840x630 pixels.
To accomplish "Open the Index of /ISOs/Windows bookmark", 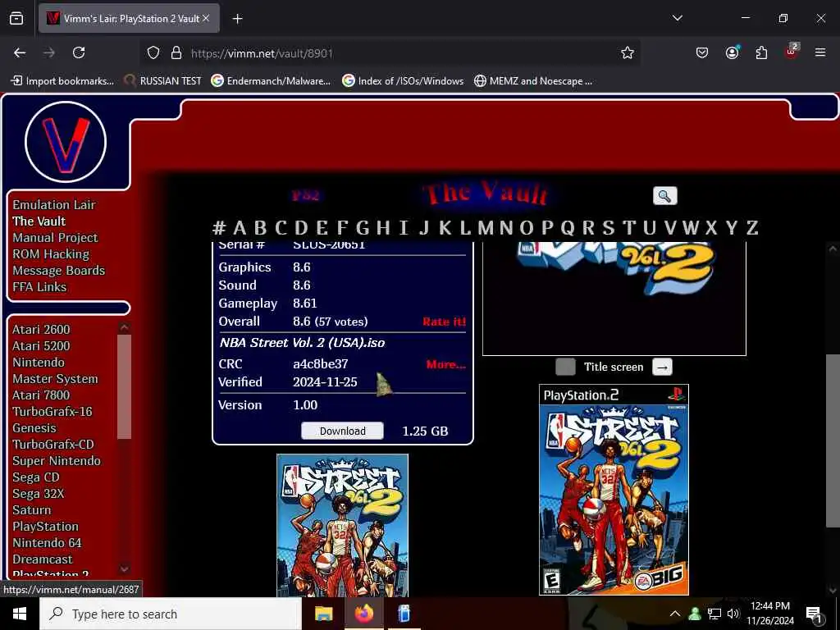I will click(x=403, y=81).
